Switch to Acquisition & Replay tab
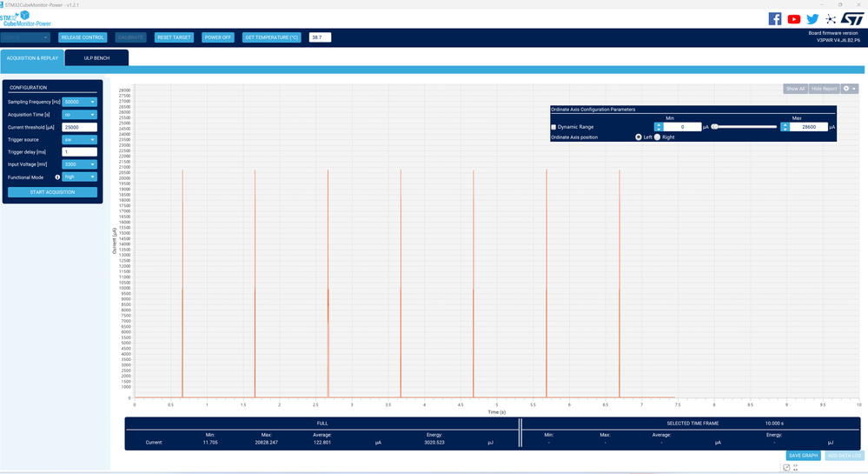The image size is (868, 474). click(x=32, y=58)
